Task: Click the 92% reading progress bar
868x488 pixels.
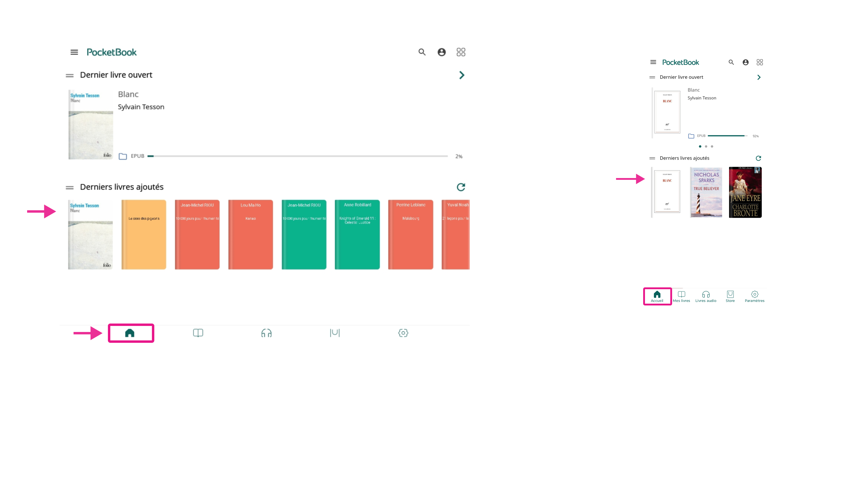Action: 728,136
